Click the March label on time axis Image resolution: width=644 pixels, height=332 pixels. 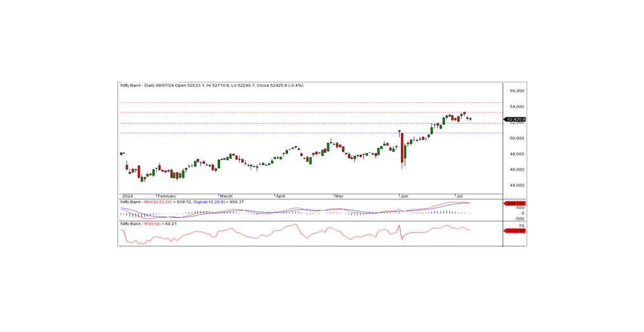227,196
